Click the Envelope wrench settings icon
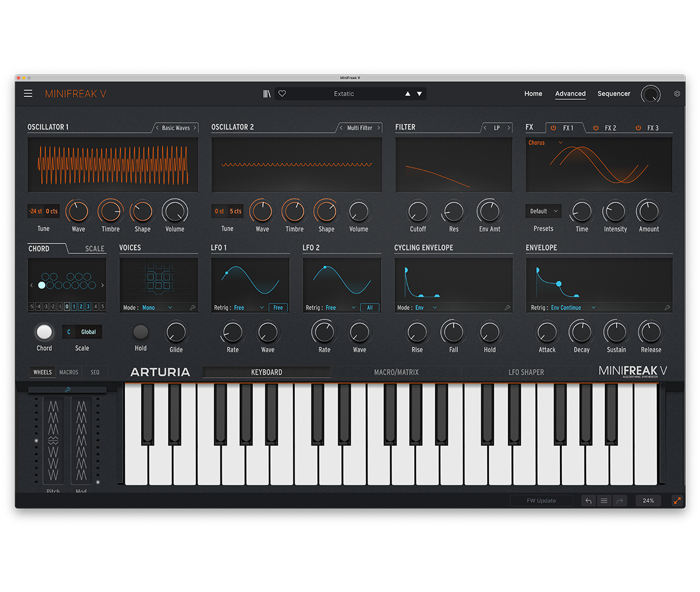 (667, 308)
